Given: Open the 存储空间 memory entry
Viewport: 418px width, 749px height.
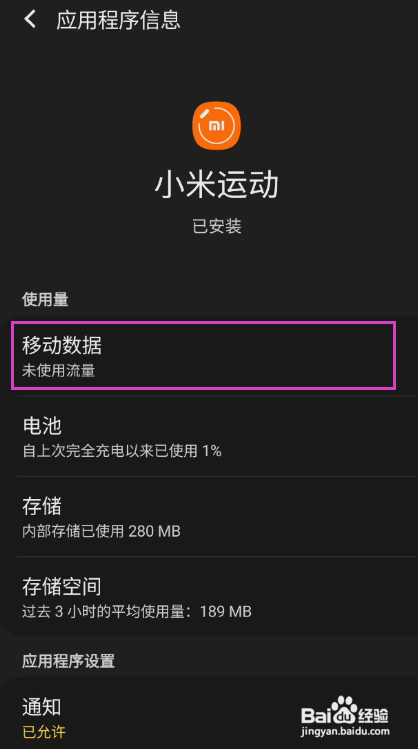Looking at the screenshot, I should (209, 597).
